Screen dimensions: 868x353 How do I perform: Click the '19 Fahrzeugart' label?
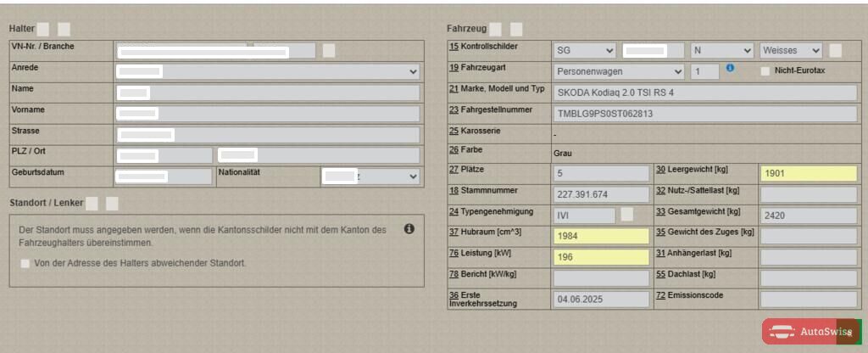point(478,68)
